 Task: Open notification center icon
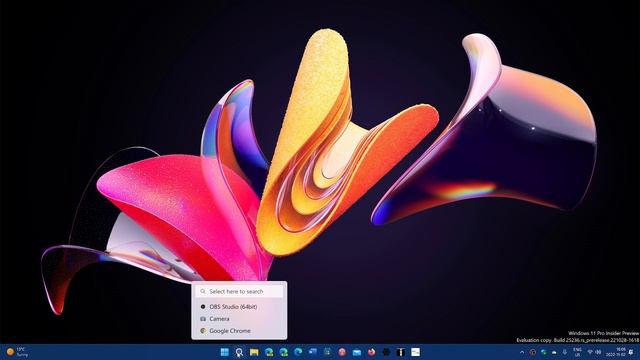[x=632, y=352]
